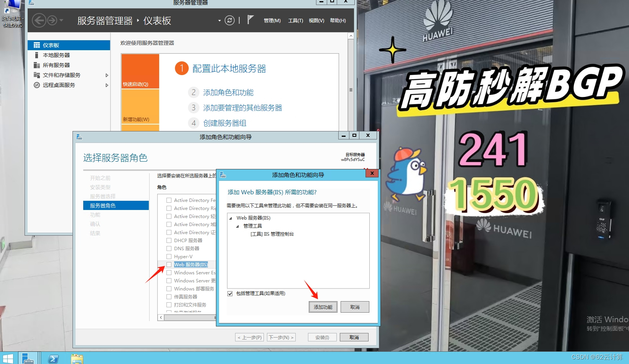
Task: Open the 帮助(H) menu
Action: (338, 21)
